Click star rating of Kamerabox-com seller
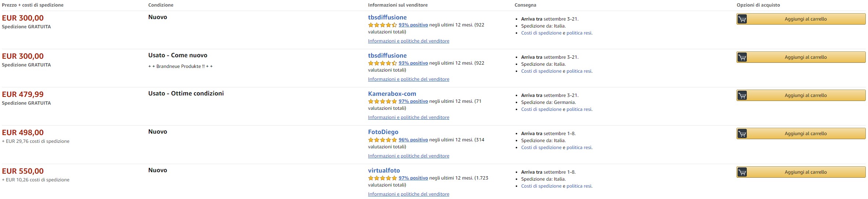The height and width of the screenshot is (199, 868). [x=382, y=101]
